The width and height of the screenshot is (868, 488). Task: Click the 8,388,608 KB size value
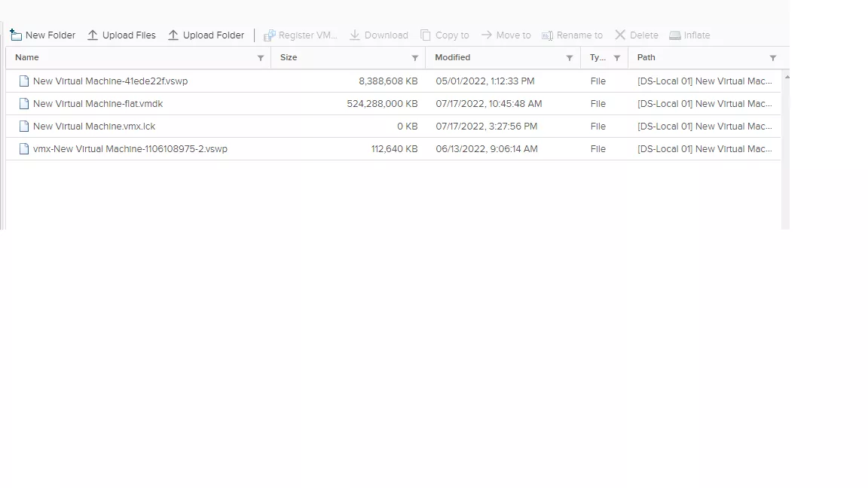pyautogui.click(x=388, y=81)
